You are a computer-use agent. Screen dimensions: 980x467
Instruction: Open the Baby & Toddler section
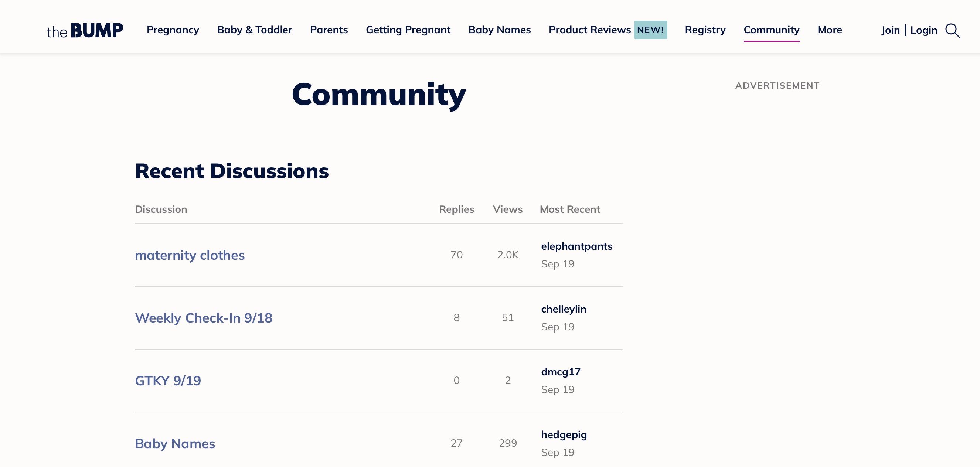pyautogui.click(x=254, y=30)
